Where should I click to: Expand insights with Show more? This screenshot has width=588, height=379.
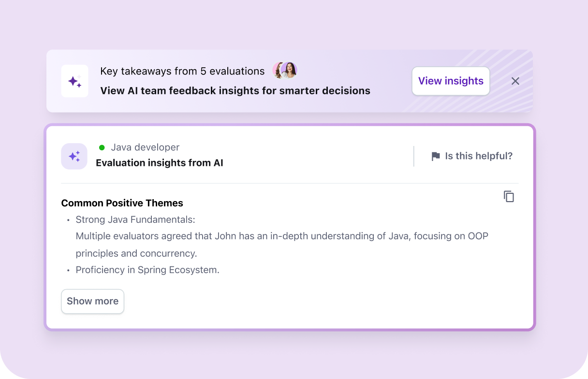(x=92, y=301)
